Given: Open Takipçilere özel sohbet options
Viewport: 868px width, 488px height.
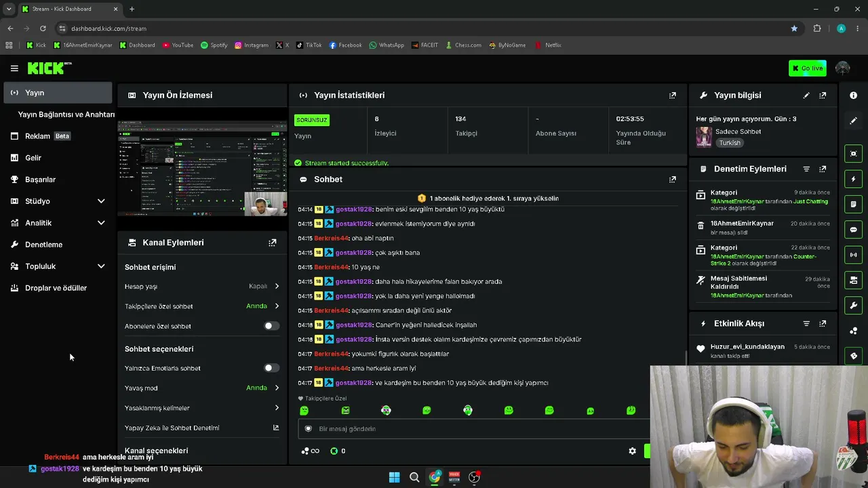Looking at the screenshot, I should [x=202, y=306].
